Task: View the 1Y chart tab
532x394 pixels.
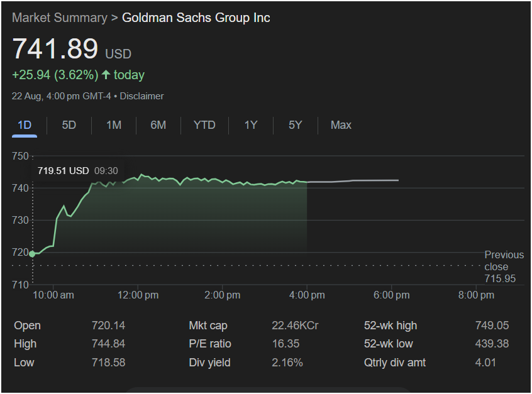Action: pyautogui.click(x=250, y=125)
